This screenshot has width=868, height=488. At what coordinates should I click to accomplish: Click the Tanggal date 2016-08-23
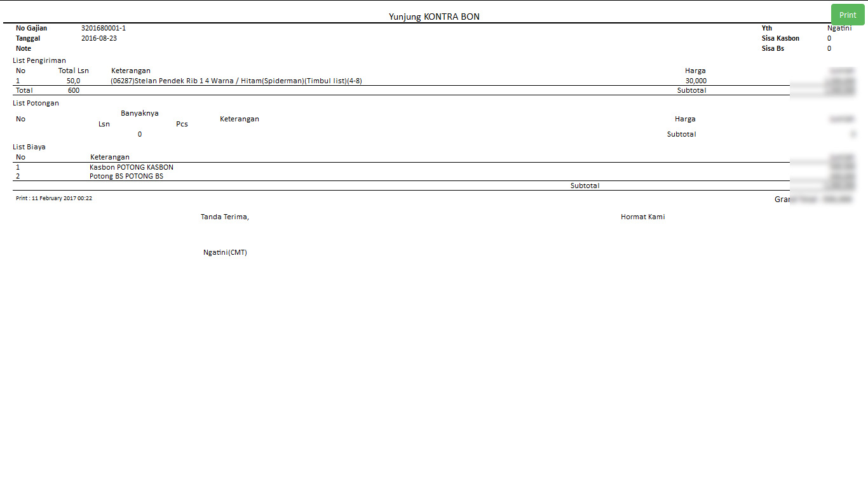99,38
